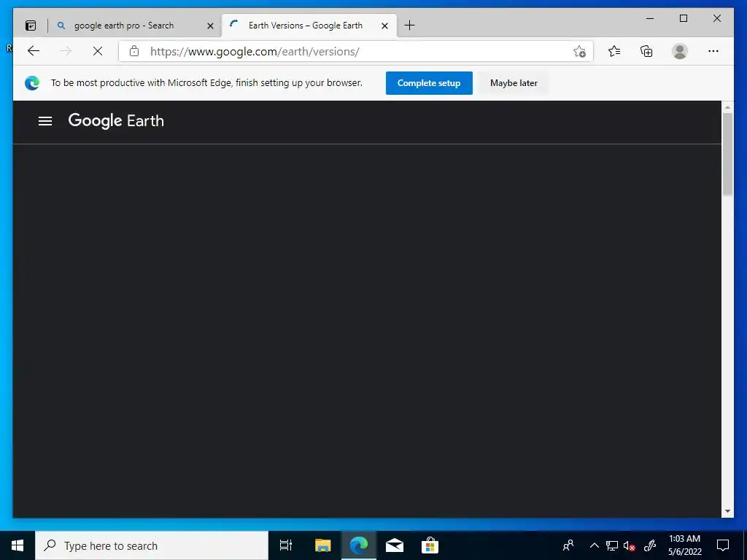This screenshot has width=747, height=560.
Task: Open Task View on the taskbar
Action: point(286,545)
